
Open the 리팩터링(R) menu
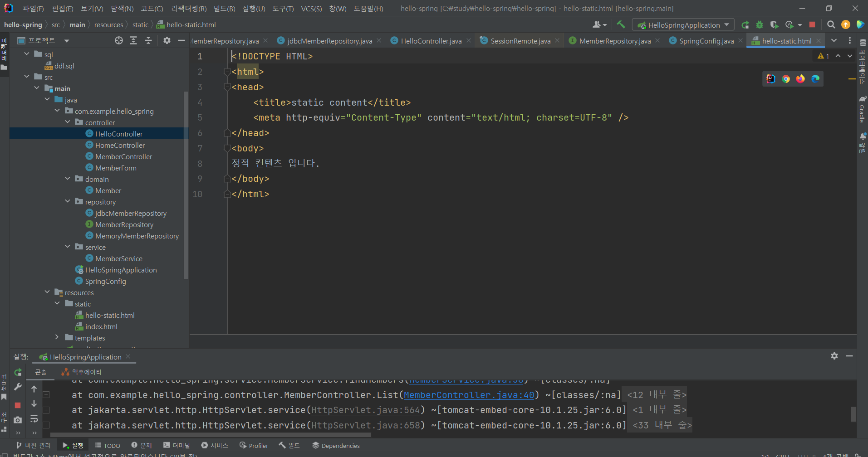(x=189, y=9)
